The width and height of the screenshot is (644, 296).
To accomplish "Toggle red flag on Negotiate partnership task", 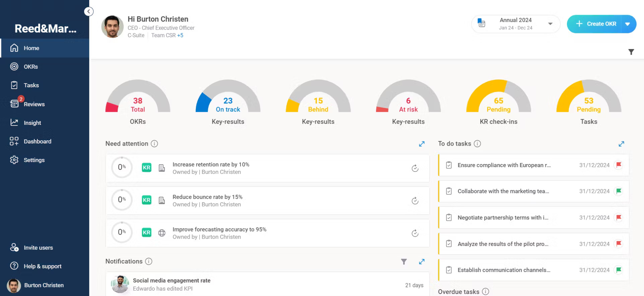I will point(619,217).
